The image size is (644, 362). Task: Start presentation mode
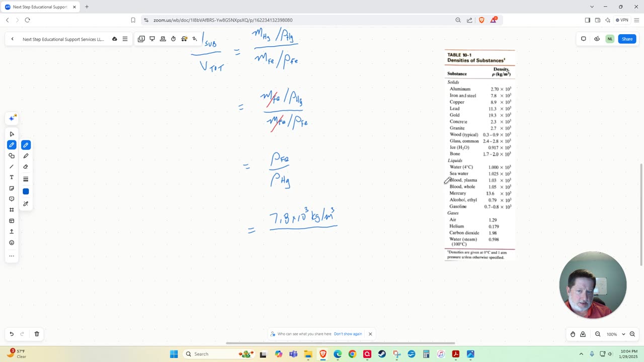[x=152, y=39]
